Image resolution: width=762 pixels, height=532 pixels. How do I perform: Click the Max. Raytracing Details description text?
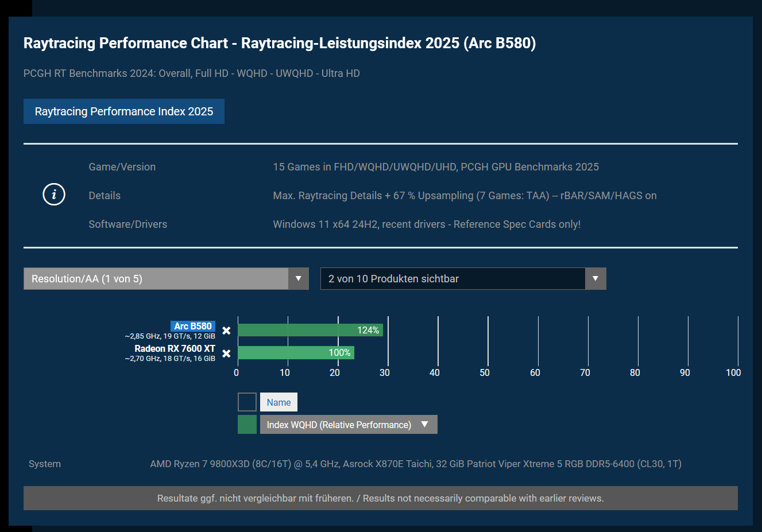[465, 196]
